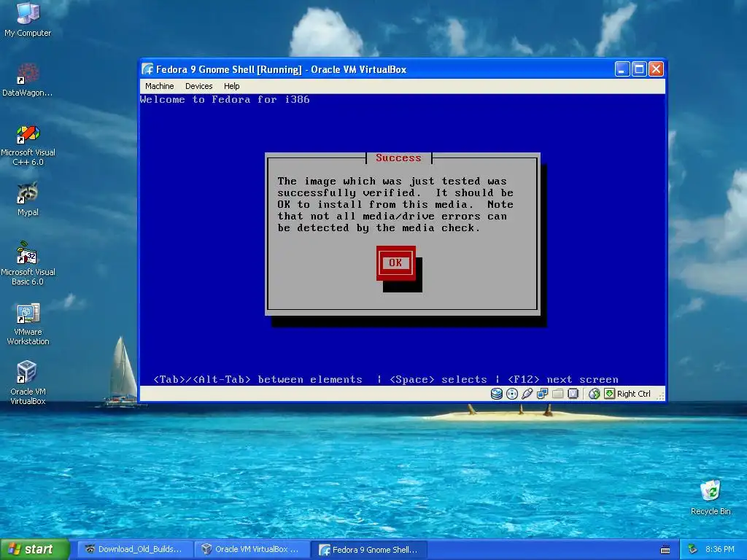Close the Fedora 9 VirtualBox window
This screenshot has width=747, height=560.
click(656, 69)
